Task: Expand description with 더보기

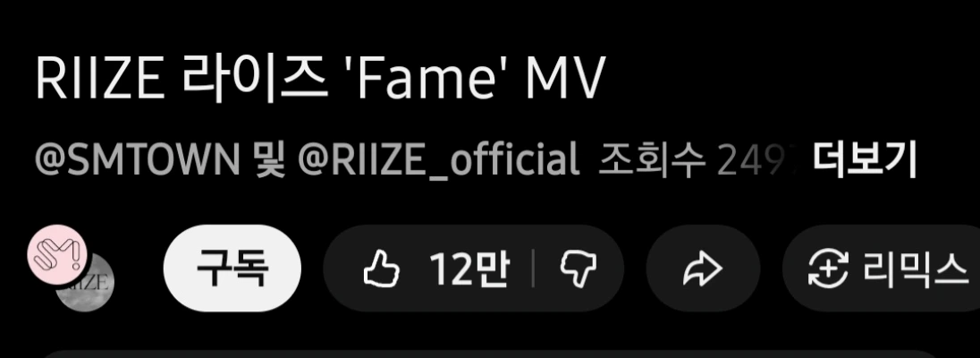Action: 864,160
